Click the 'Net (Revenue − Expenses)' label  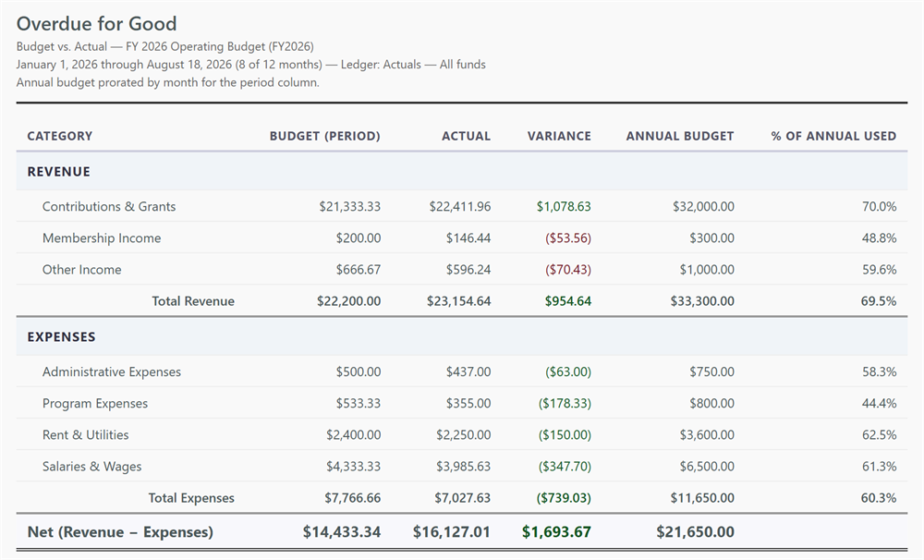coord(120,531)
